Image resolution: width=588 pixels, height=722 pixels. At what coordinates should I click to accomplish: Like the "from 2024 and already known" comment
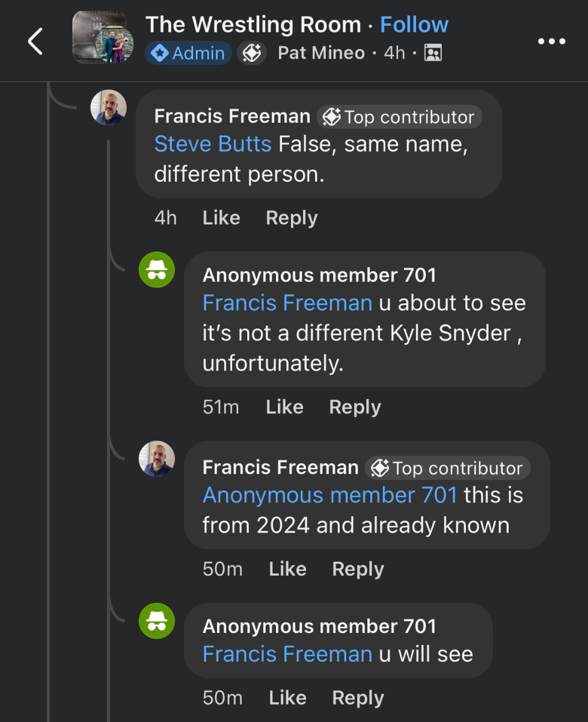pyautogui.click(x=287, y=569)
